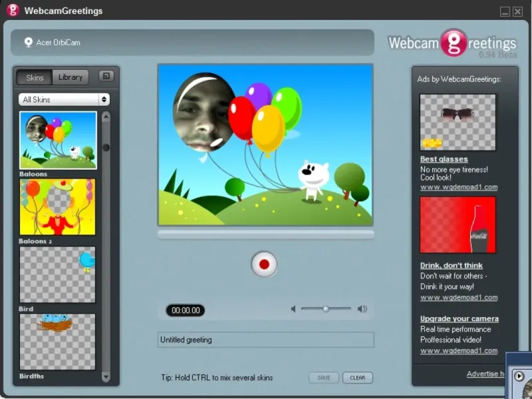Switch to the Skins tab

(x=35, y=77)
